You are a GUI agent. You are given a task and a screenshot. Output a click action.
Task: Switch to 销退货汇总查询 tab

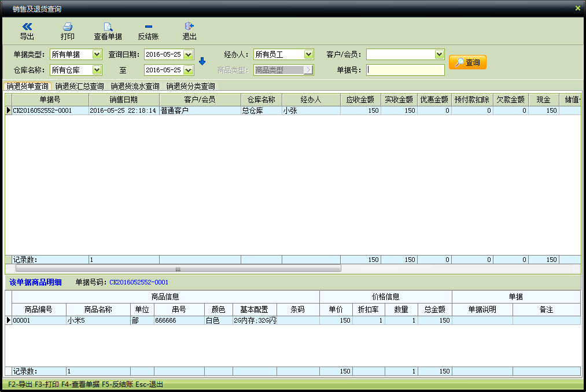(x=80, y=86)
